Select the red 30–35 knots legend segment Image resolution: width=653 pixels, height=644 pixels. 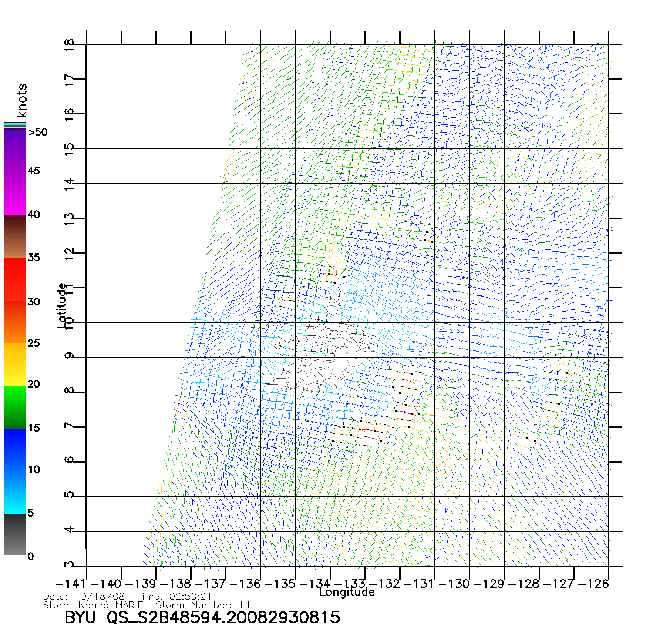coord(15,279)
